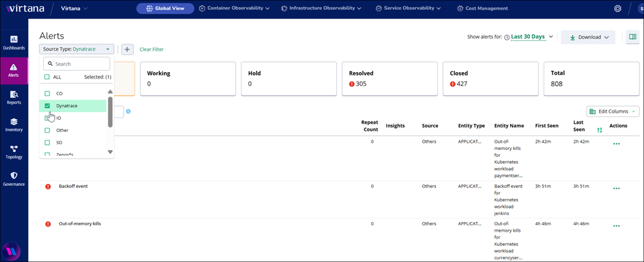
Task: Click the filter list scroll down arrow
Action: (x=110, y=151)
